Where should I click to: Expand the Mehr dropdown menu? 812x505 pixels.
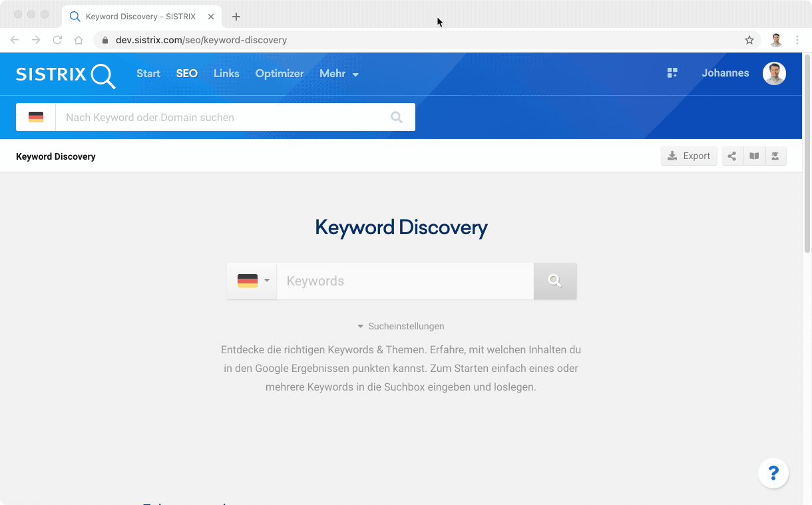click(x=339, y=74)
